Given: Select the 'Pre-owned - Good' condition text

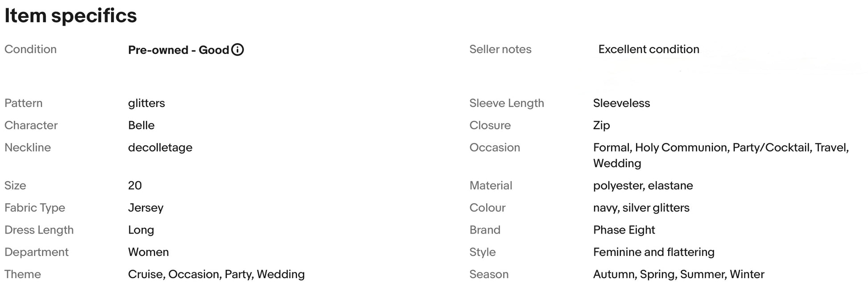Looking at the screenshot, I should tap(178, 50).
